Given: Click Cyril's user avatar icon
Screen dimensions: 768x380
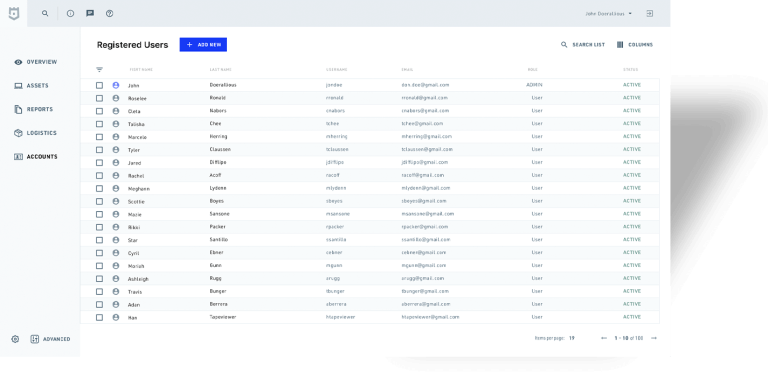Looking at the screenshot, I should 116,253.
